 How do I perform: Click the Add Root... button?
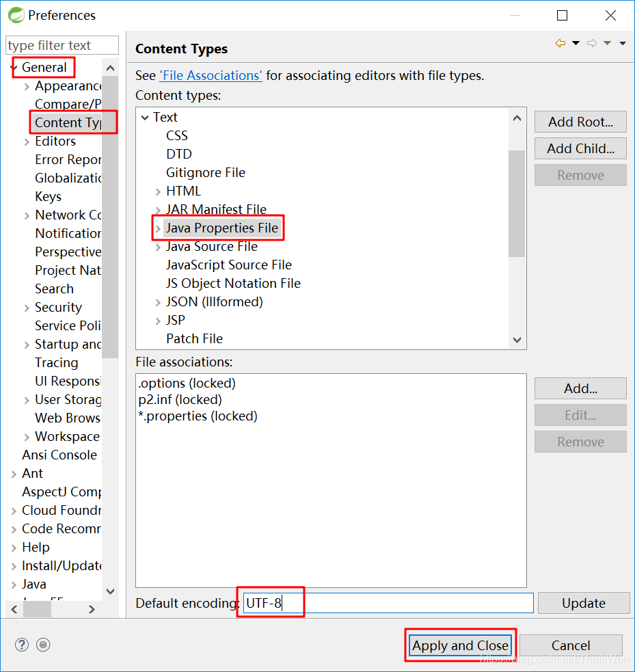580,122
